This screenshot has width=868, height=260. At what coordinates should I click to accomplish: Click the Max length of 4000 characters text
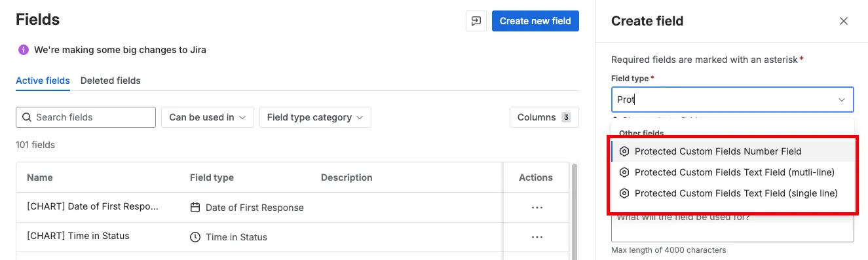669,250
